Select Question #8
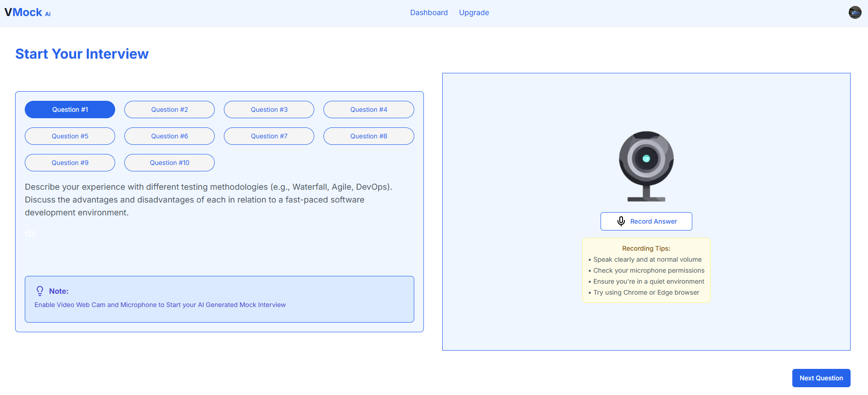 point(368,136)
